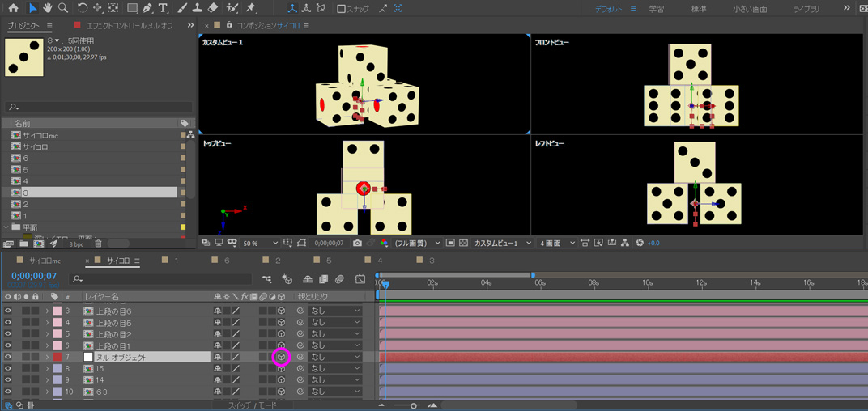Open the 学習 workspace tab
The width and height of the screenshot is (868, 411).
[656, 9]
